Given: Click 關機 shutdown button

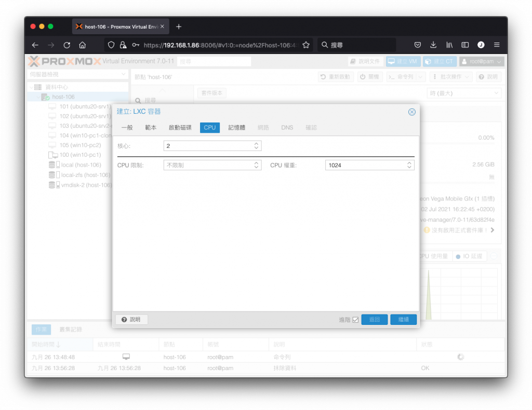Looking at the screenshot, I should click(x=369, y=77).
